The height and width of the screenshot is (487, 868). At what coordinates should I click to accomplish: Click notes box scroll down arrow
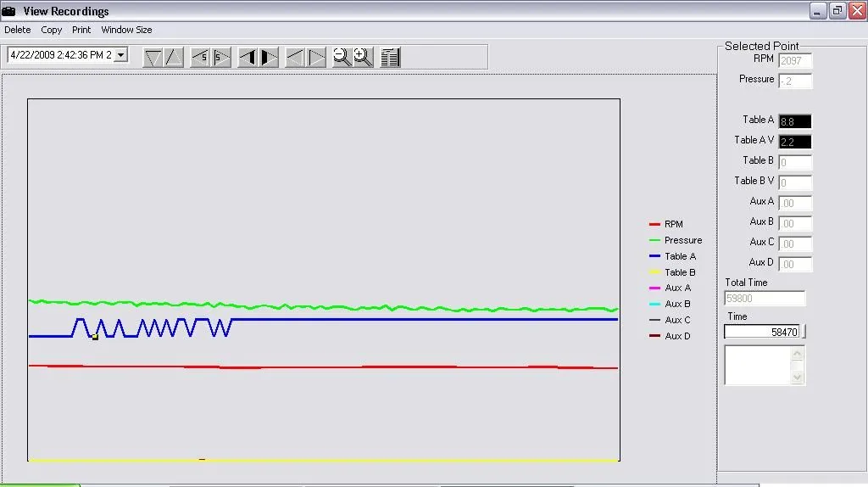[x=797, y=378]
